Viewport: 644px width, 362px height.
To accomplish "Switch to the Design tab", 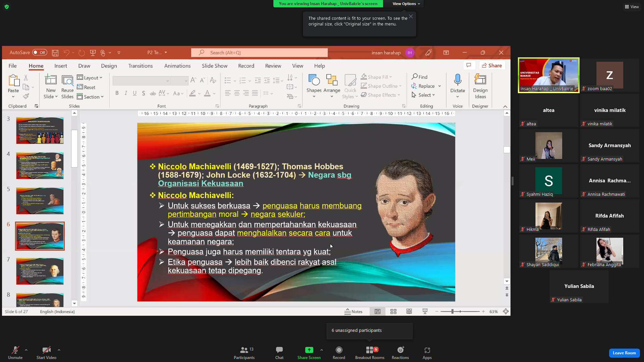I will (x=109, y=66).
